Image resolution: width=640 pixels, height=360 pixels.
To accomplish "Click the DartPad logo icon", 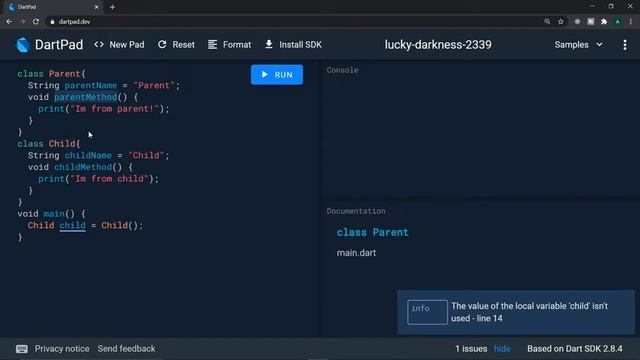I will [x=23, y=45].
